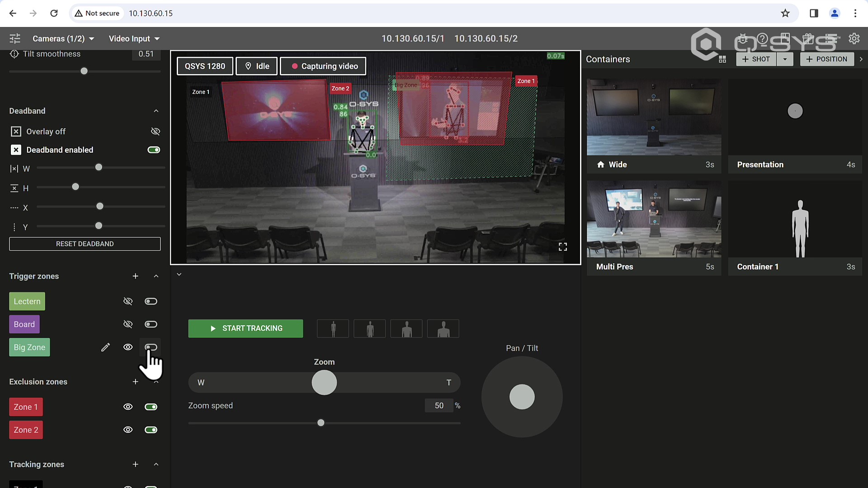This screenshot has height=488, width=868.
Task: Enable the Big Zone switch
Action: pyautogui.click(x=151, y=347)
